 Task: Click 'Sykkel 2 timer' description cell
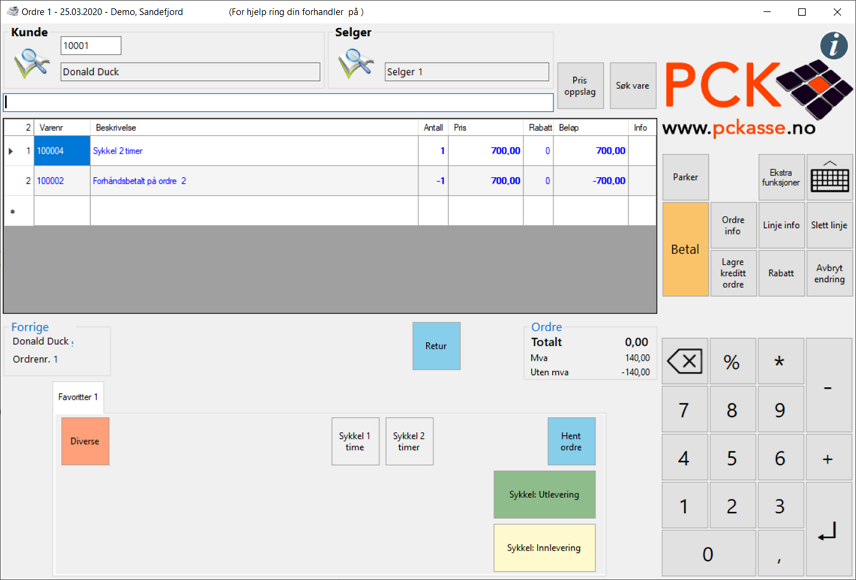coord(254,151)
